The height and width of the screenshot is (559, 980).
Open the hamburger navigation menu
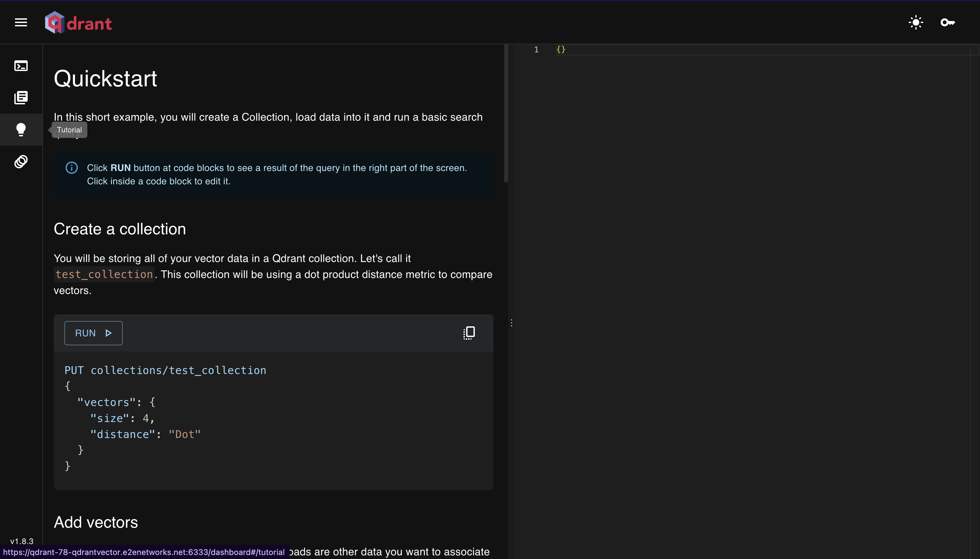pyautogui.click(x=21, y=23)
